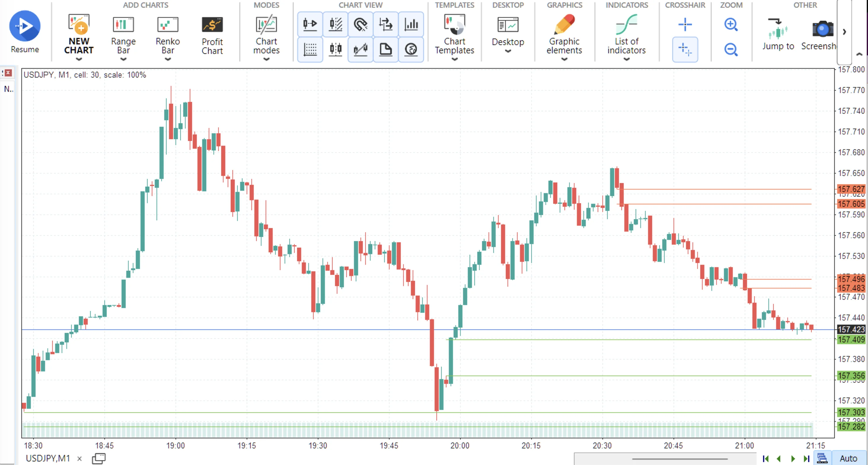This screenshot has width=868, height=465.
Task: Click the Auto scale button
Action: 848,458
